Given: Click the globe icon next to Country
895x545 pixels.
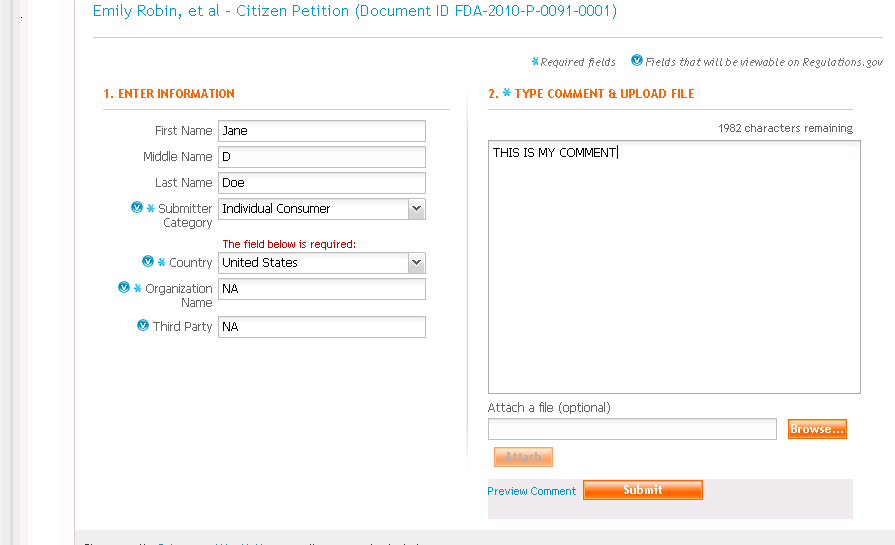Looking at the screenshot, I should (148, 262).
